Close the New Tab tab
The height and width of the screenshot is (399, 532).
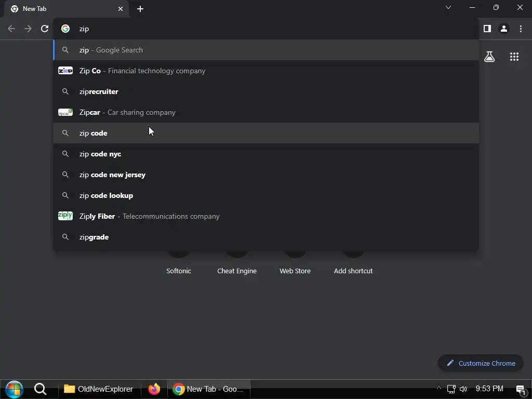click(121, 9)
